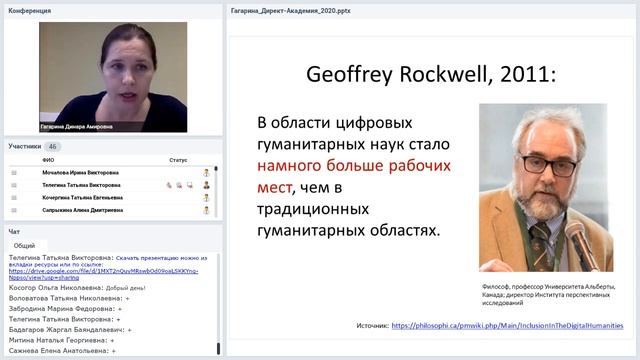The image size is (640, 360).
Task: Click the gray square beside Телегина Татьяна Викторовна
Action: click(x=14, y=185)
